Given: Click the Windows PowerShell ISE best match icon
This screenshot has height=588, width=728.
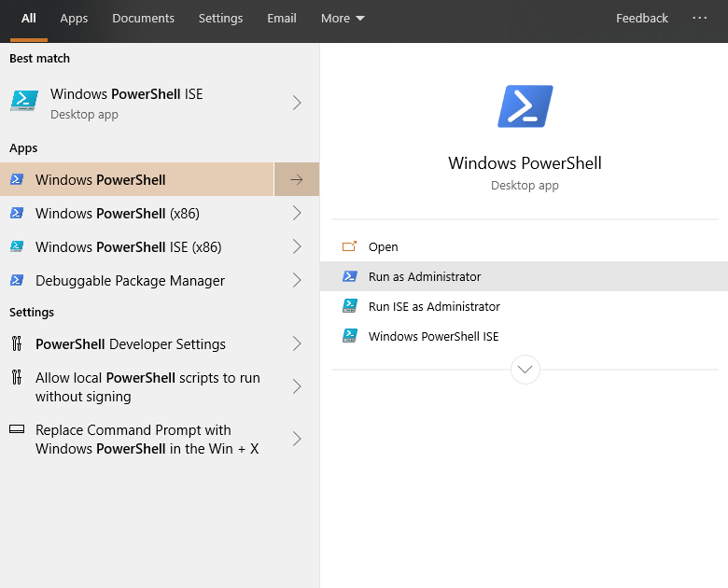Looking at the screenshot, I should tap(24, 103).
